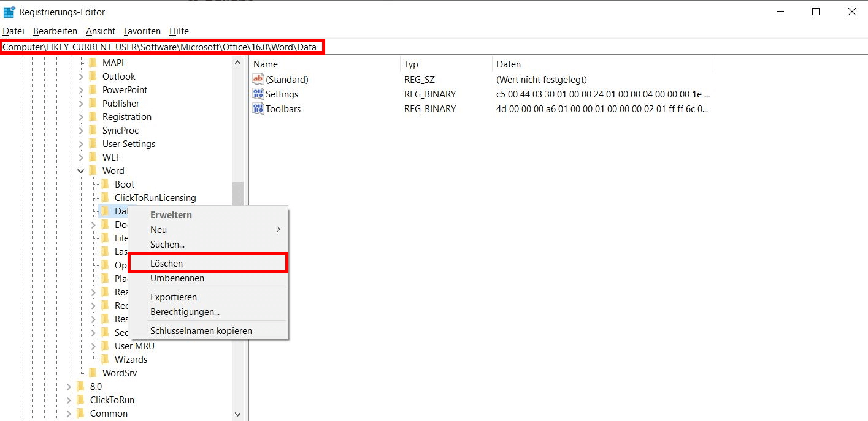Choose Umbenennen in the context menu
Image resolution: width=868 pixels, height=421 pixels.
pos(209,278)
